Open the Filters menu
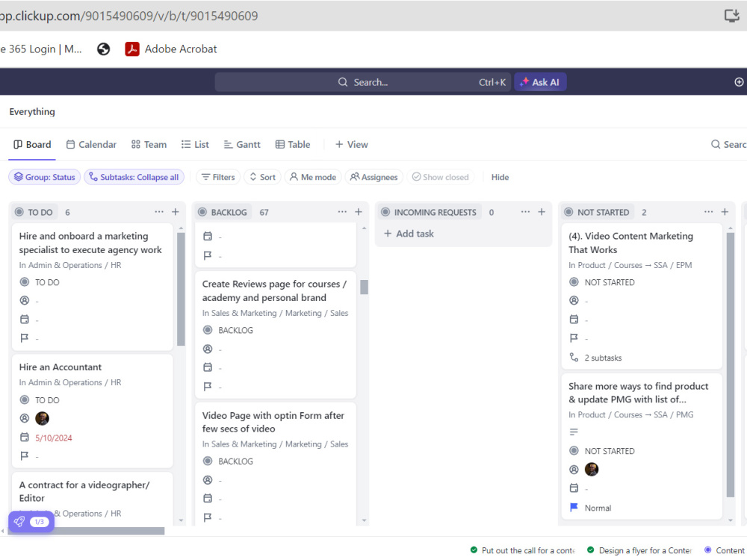Viewport: 747px width, 560px height. (x=218, y=177)
